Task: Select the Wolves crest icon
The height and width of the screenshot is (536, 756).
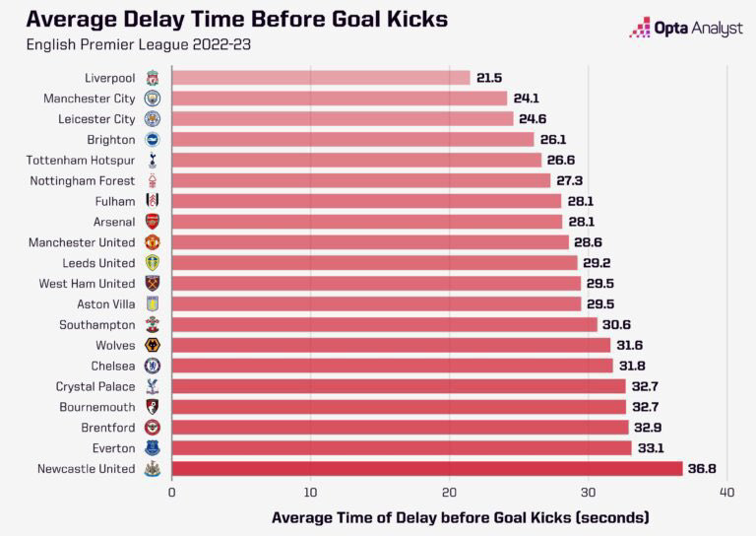Action: 153,346
